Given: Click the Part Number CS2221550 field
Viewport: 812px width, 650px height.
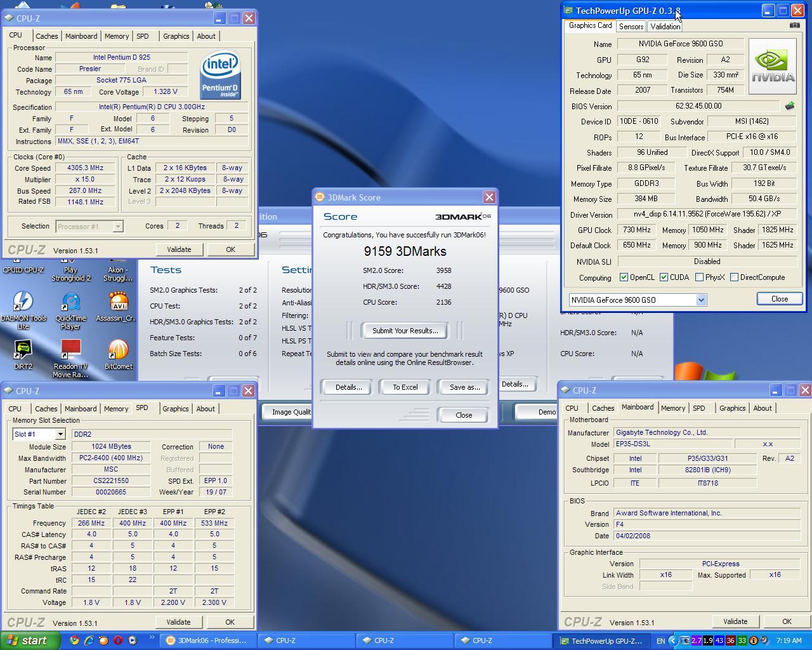Looking at the screenshot, I should click(111, 481).
